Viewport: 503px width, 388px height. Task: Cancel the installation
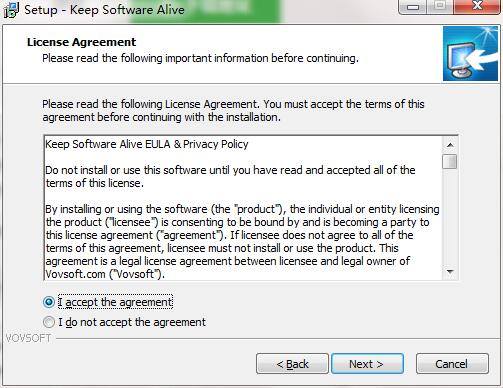pyautogui.click(x=452, y=364)
